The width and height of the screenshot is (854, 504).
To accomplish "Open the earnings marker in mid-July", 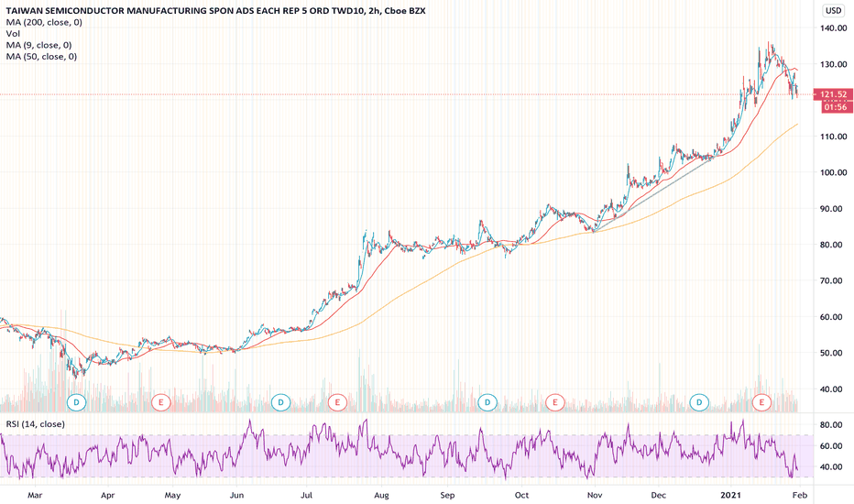I will coord(337,402).
